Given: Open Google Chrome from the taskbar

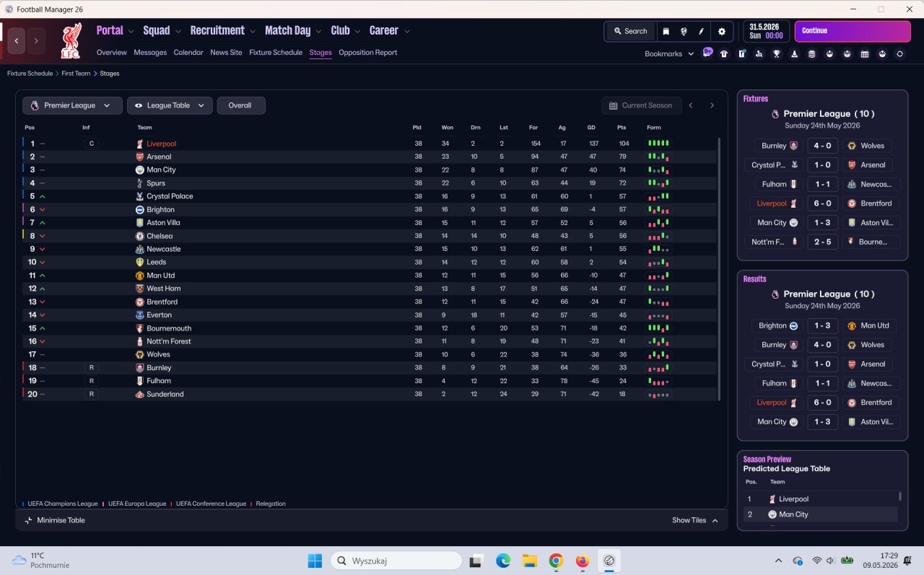Looking at the screenshot, I should (x=556, y=561).
